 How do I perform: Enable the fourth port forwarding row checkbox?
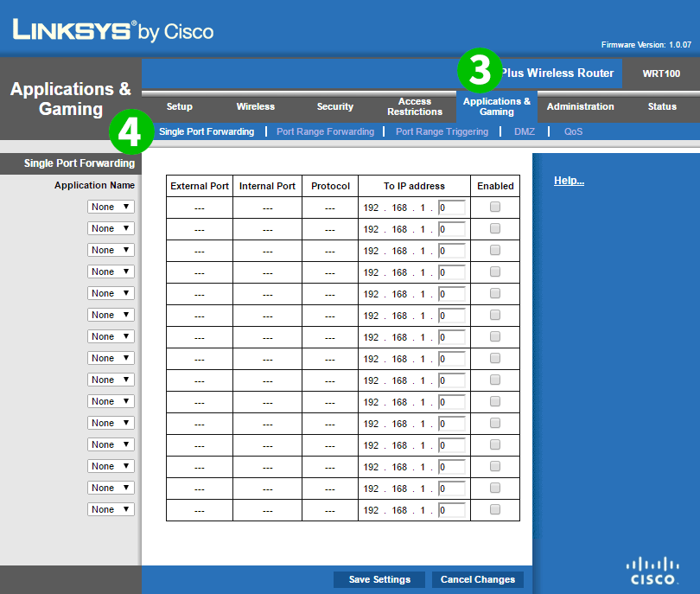coord(495,271)
